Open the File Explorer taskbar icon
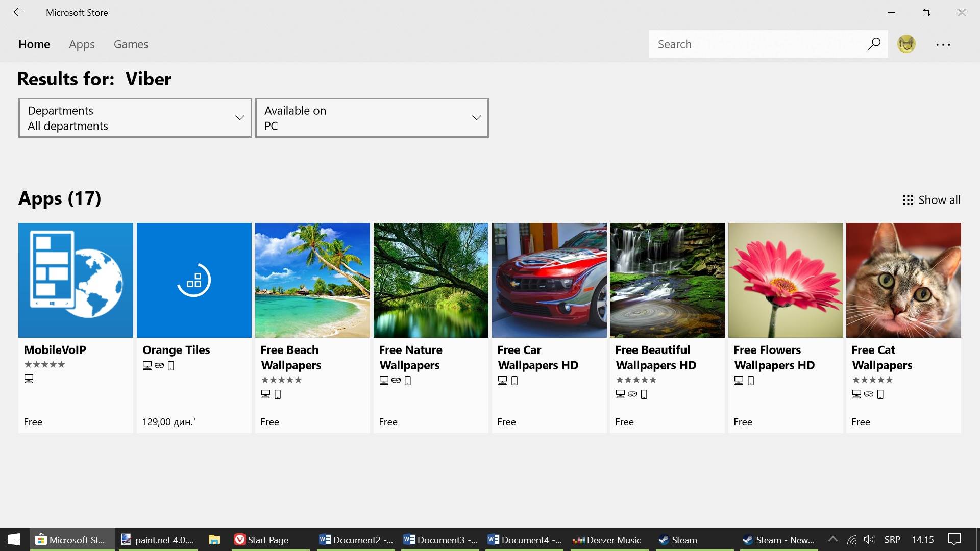The width and height of the screenshot is (980, 551). [x=214, y=540]
